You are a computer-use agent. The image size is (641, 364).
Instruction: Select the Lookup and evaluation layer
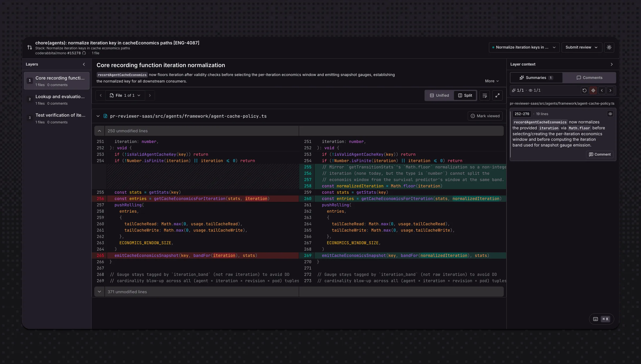57,99
